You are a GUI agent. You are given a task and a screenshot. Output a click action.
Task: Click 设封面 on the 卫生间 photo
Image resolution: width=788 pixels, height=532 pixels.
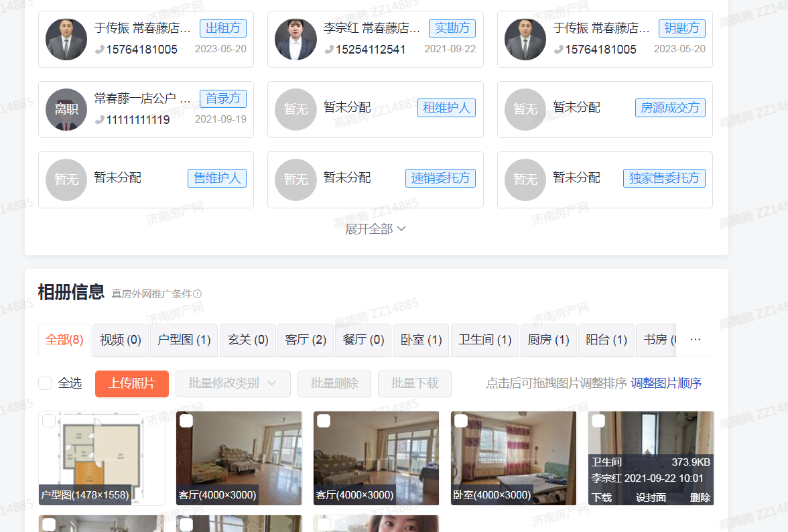click(651, 497)
